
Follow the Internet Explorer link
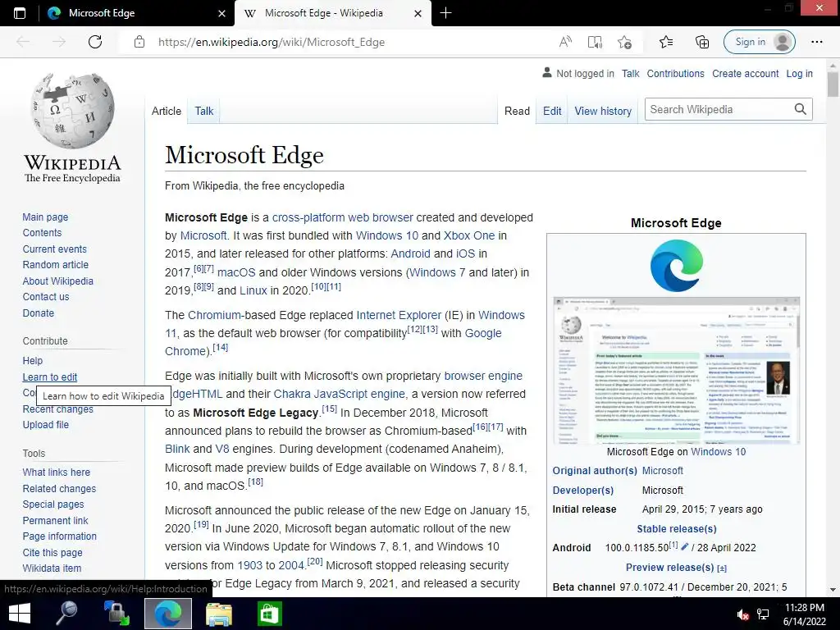pyautogui.click(x=399, y=315)
